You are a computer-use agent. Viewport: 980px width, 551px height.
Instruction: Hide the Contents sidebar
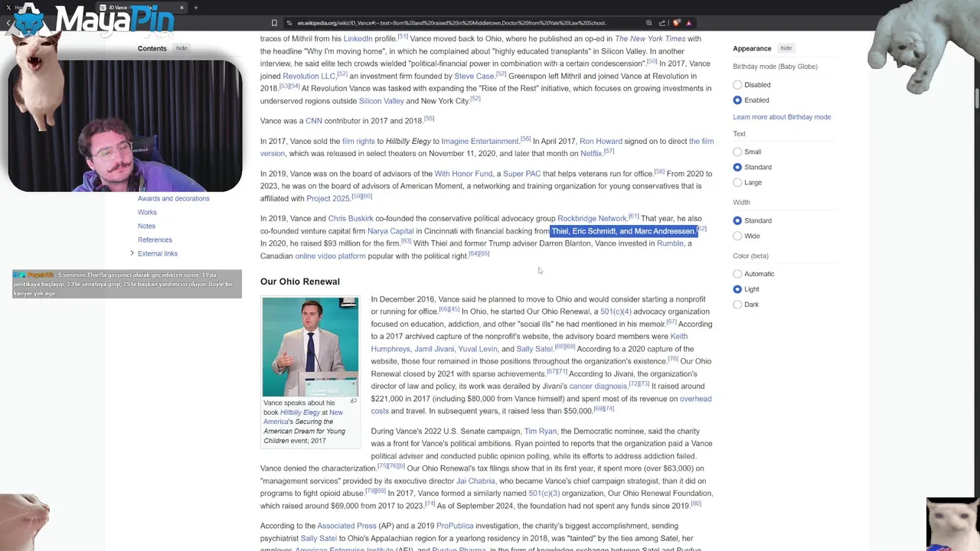(x=181, y=48)
